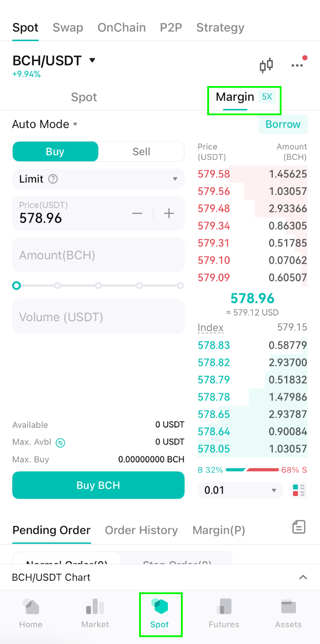320x644 pixels.
Task: Open the 0.01 price precision dropdown
Action: tap(240, 490)
